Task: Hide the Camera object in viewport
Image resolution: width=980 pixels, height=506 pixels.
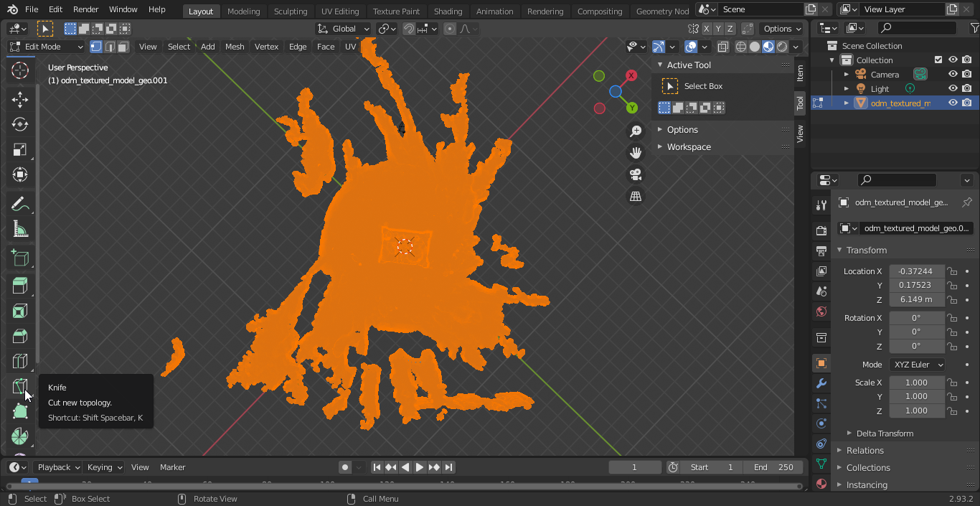Action: 953,74
